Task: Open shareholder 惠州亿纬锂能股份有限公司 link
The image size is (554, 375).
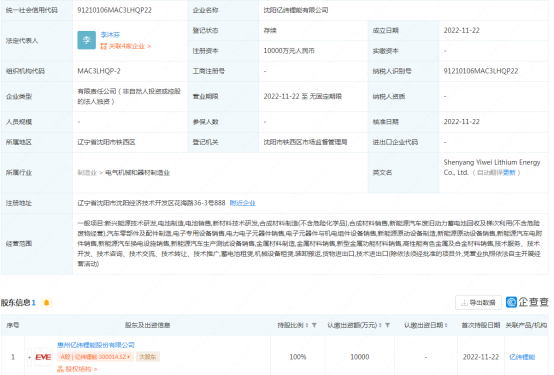Action: (x=96, y=345)
